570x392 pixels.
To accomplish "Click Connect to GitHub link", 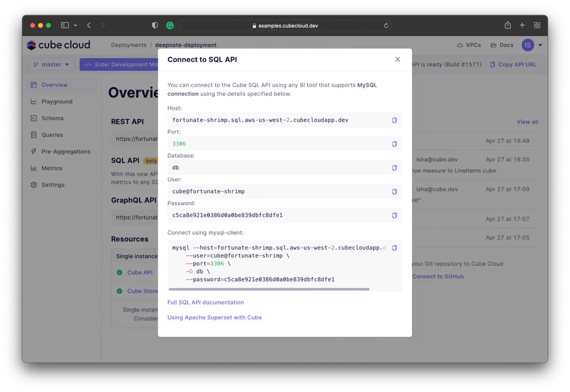I will 438,276.
